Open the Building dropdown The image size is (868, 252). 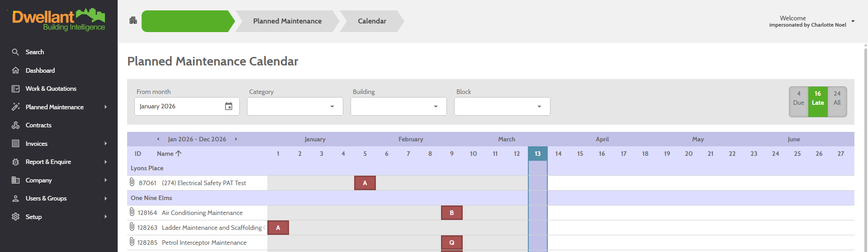pyautogui.click(x=398, y=107)
